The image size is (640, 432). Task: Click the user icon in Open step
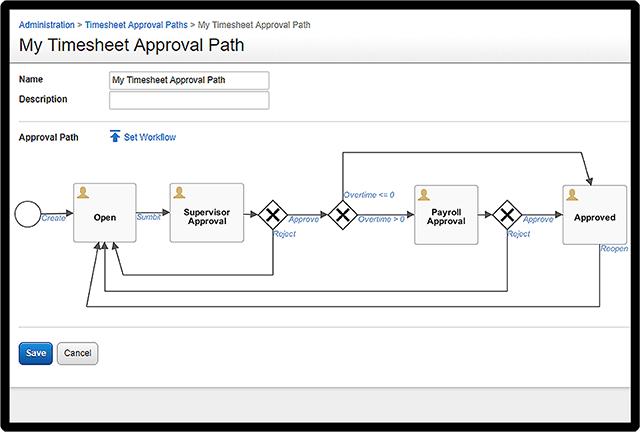click(x=83, y=193)
